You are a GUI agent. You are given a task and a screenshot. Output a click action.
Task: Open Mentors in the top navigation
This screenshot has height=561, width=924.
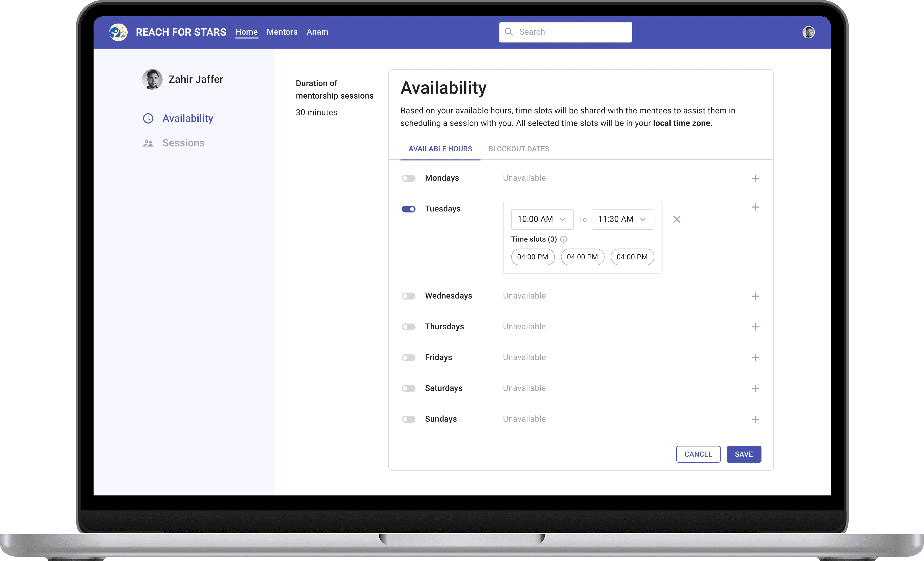click(282, 32)
